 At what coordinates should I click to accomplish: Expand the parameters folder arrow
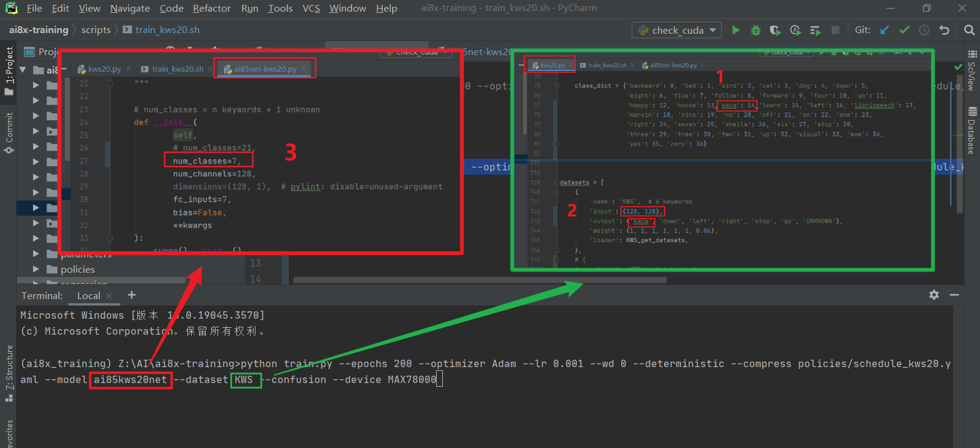(x=36, y=254)
